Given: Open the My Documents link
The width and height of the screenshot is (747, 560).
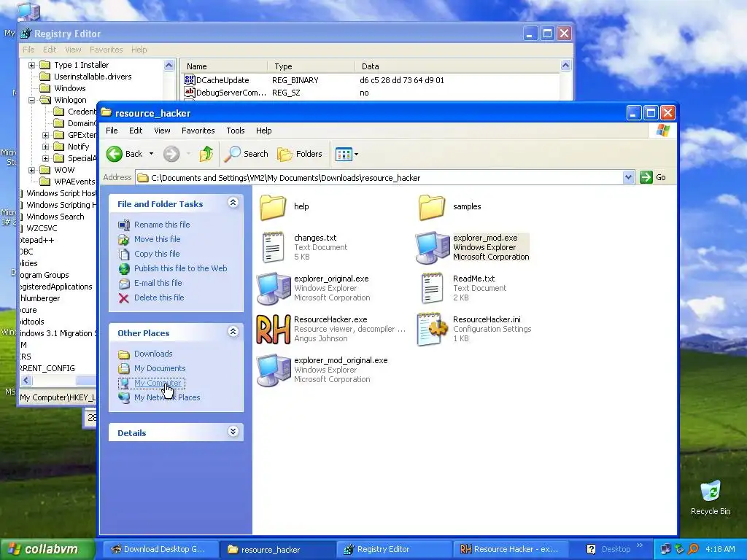Looking at the screenshot, I should pos(160,368).
